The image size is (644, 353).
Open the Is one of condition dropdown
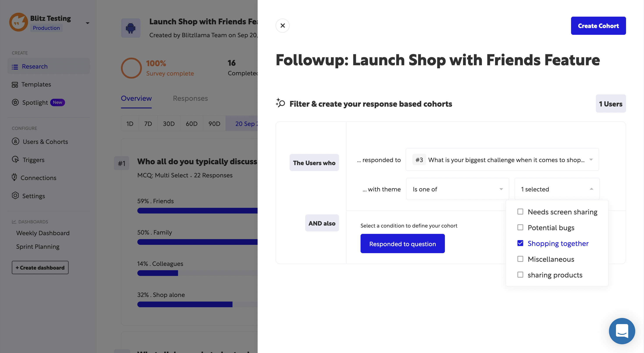pos(457,189)
